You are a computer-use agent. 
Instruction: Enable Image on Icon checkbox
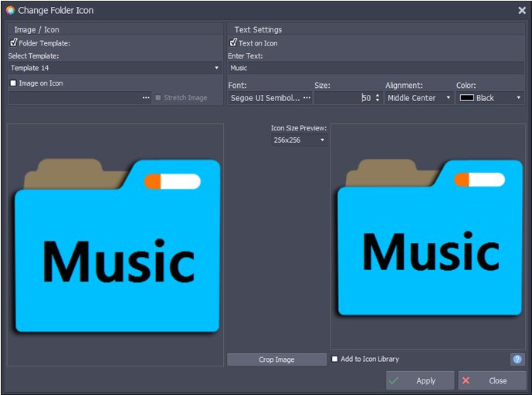[x=13, y=83]
